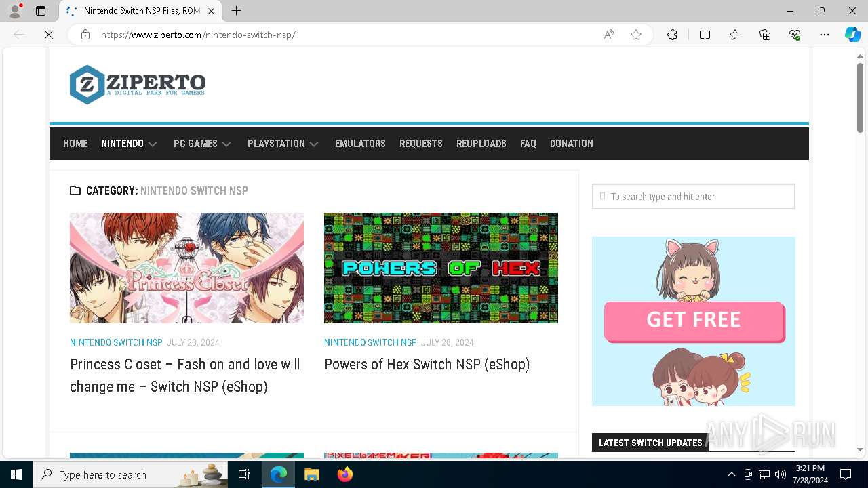Show hidden tray icons

point(731,474)
